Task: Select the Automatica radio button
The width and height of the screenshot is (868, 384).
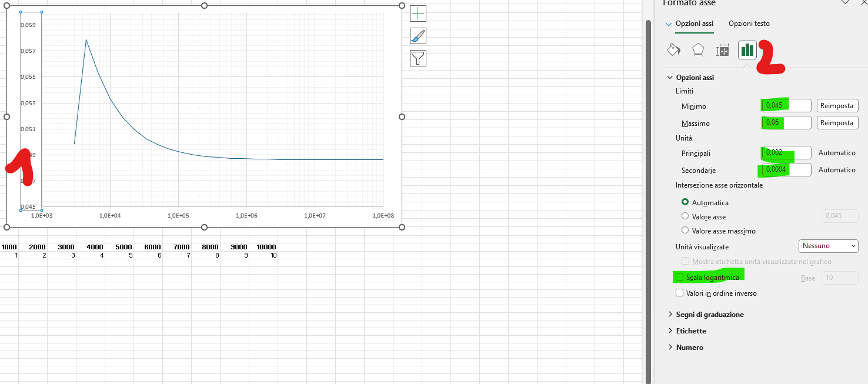Action: [x=685, y=202]
